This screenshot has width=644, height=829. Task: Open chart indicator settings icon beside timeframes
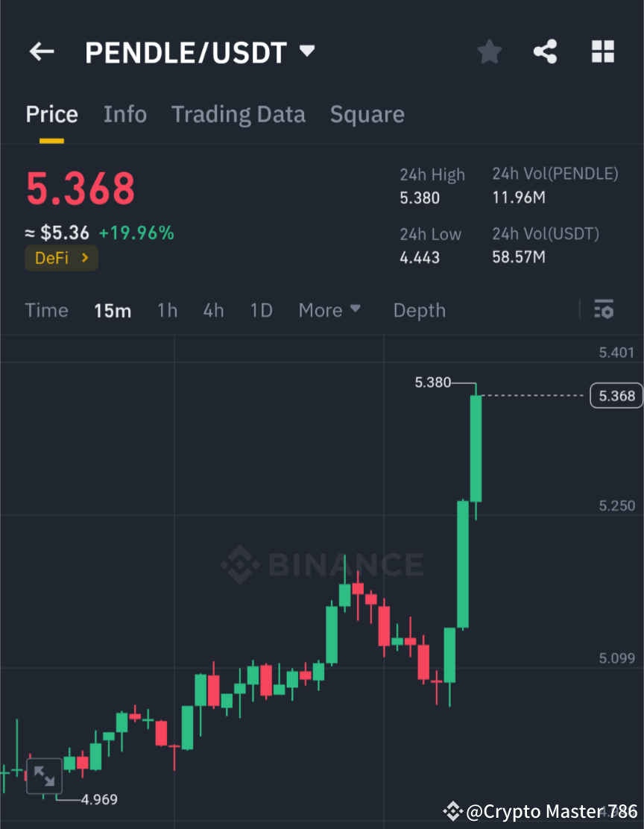[x=604, y=309]
